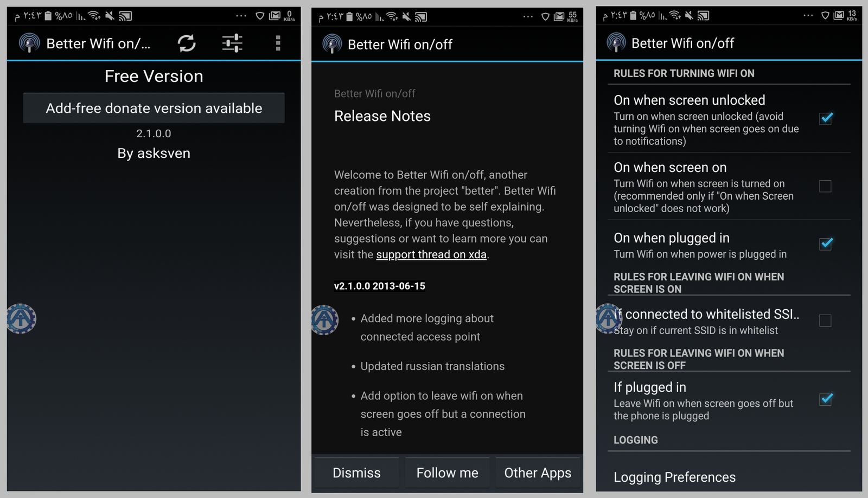The height and width of the screenshot is (498, 868).
Task: Disable the On when screen unlocked checkbox
Action: (825, 118)
